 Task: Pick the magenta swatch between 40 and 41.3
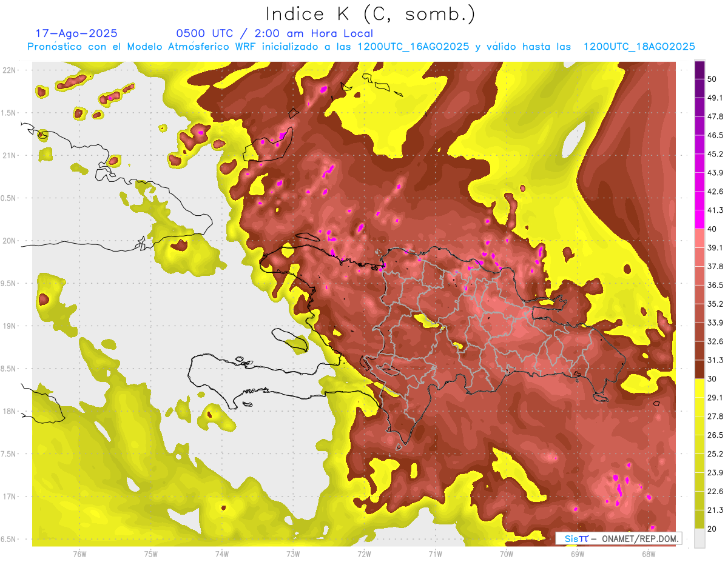(x=699, y=219)
